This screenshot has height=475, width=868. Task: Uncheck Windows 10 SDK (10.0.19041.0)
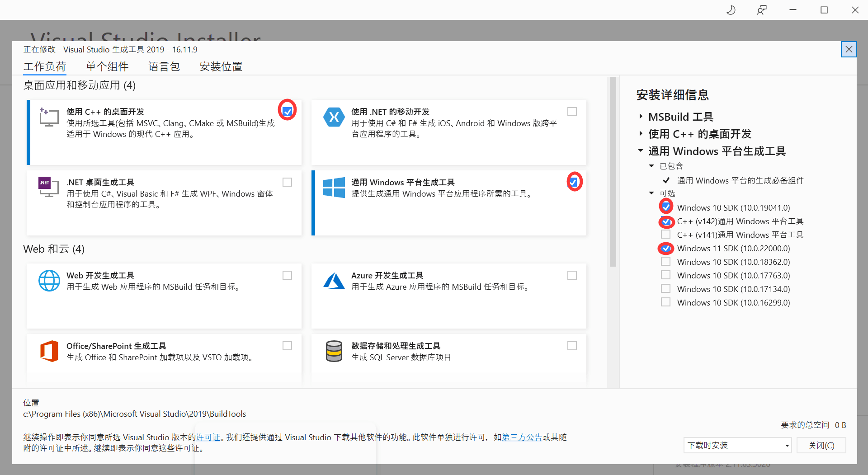point(666,207)
